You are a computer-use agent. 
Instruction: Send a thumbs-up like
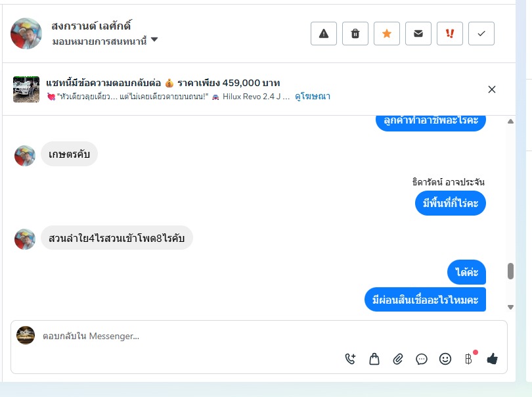coord(492,359)
